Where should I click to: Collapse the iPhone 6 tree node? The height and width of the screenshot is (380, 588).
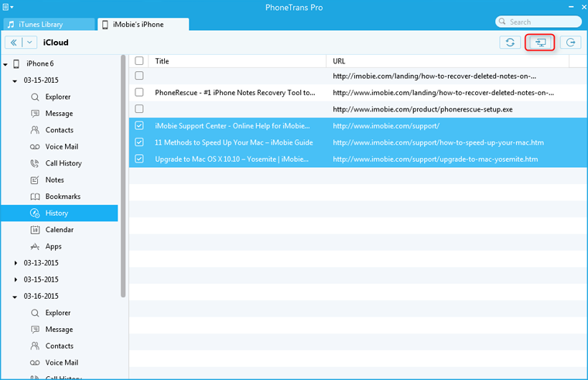click(x=6, y=63)
